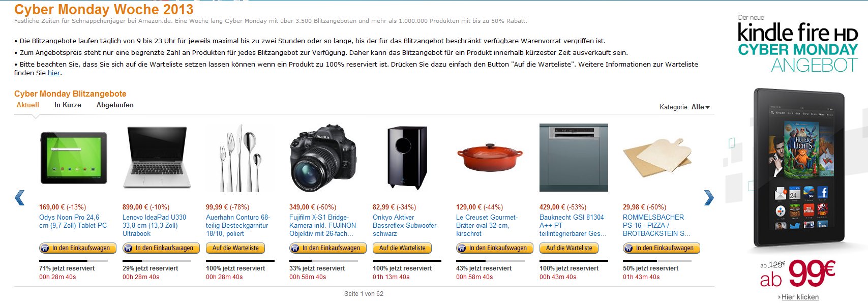Join waitlist for Bauknecht dishwasher
868x303 pixels.
pos(569,248)
